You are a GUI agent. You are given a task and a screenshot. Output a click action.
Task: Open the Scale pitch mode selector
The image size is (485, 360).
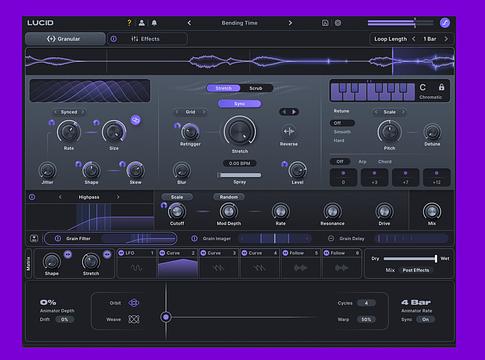389,112
